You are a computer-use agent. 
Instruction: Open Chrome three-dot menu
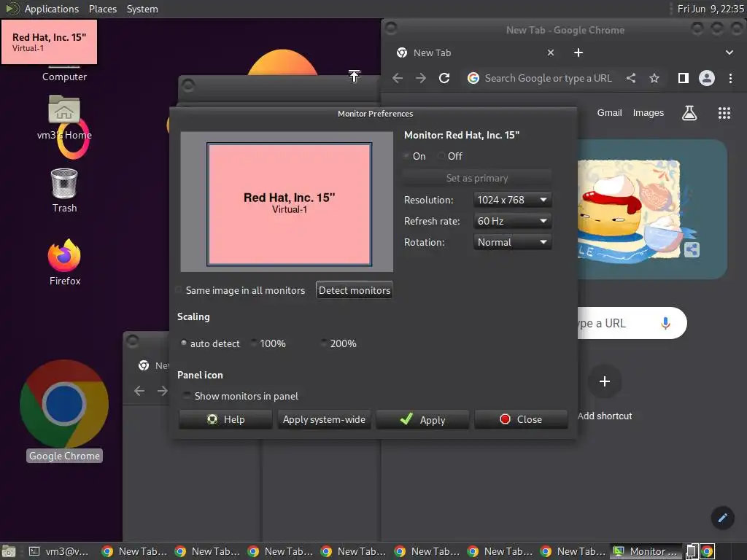730,78
